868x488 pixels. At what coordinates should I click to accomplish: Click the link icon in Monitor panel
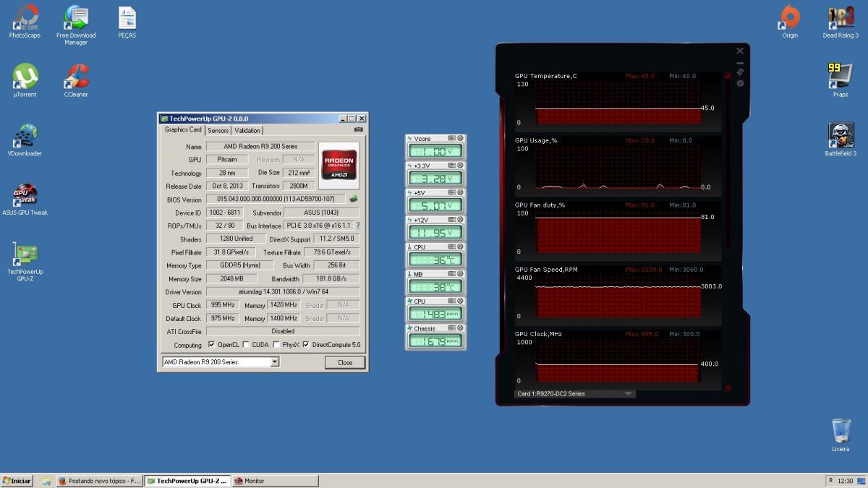pyautogui.click(x=740, y=72)
